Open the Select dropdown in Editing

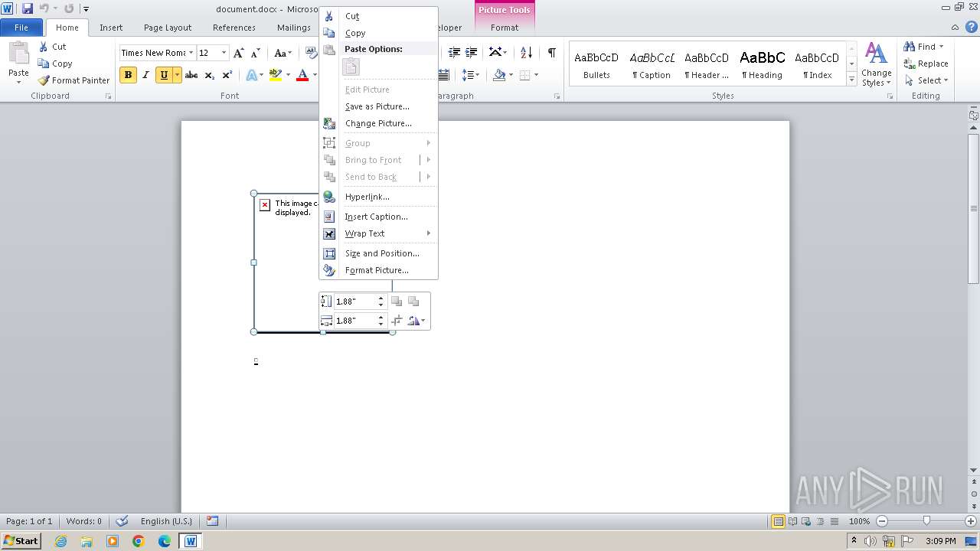point(926,80)
